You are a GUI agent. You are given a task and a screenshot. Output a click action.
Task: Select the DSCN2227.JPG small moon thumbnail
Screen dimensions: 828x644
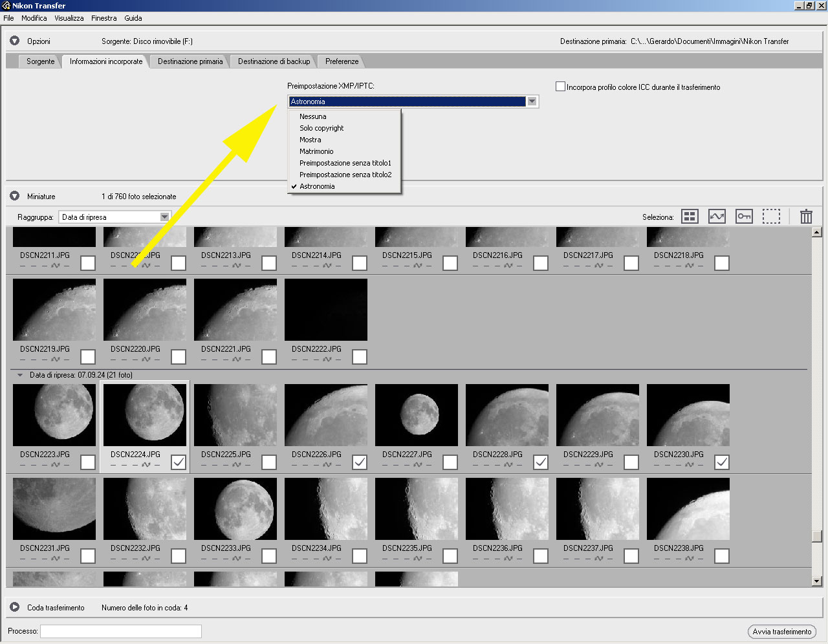417,415
